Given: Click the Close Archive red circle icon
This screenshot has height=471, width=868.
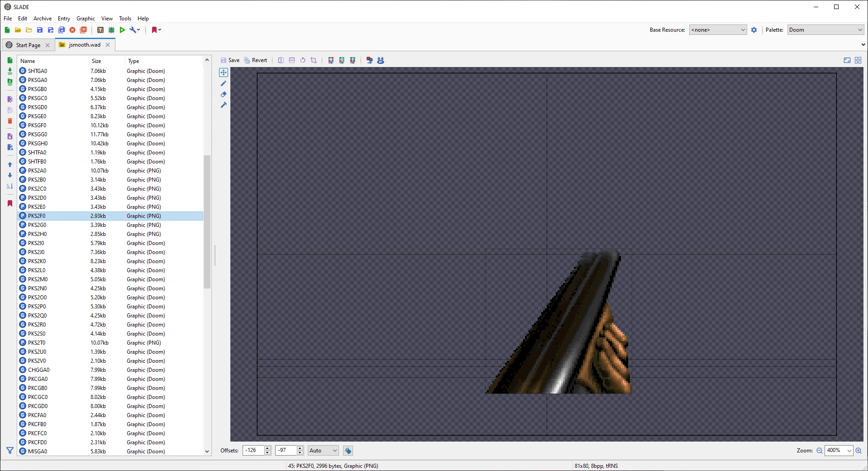Looking at the screenshot, I should click(72, 30).
